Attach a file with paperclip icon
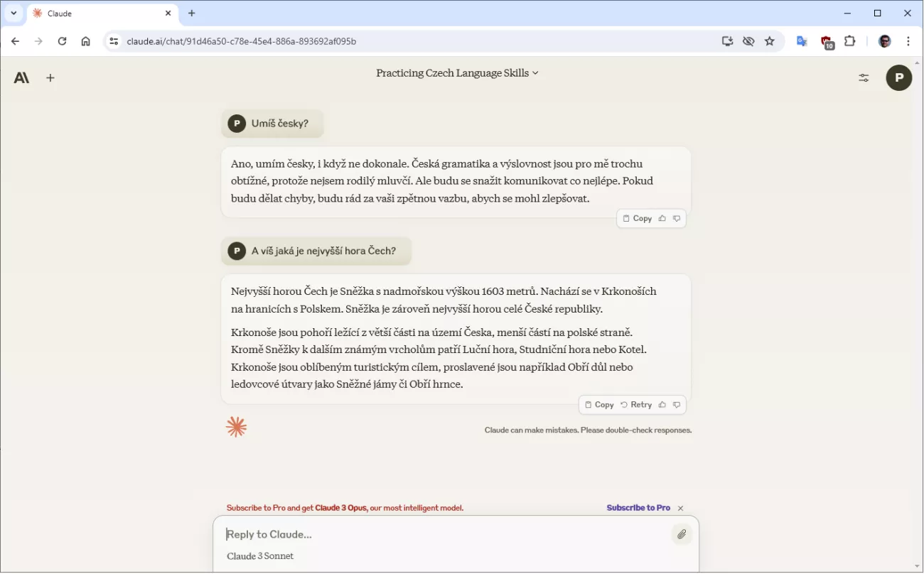 click(681, 534)
